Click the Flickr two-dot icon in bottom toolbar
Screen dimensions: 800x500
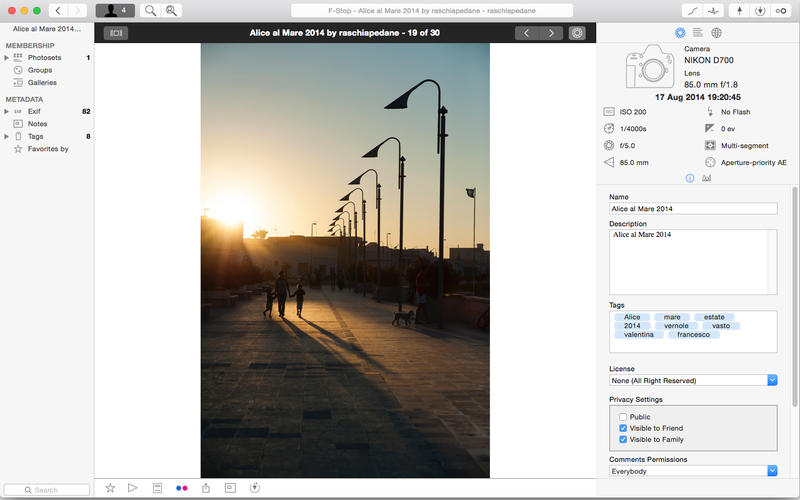coord(181,487)
